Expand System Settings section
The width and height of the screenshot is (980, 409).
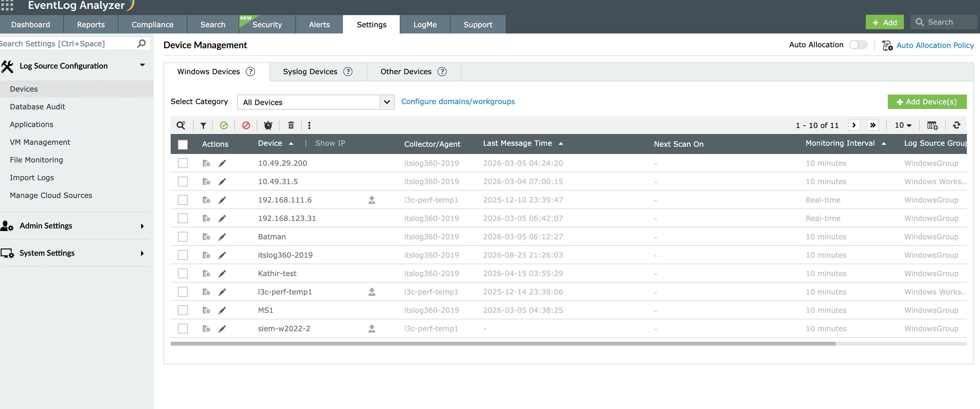pos(142,253)
